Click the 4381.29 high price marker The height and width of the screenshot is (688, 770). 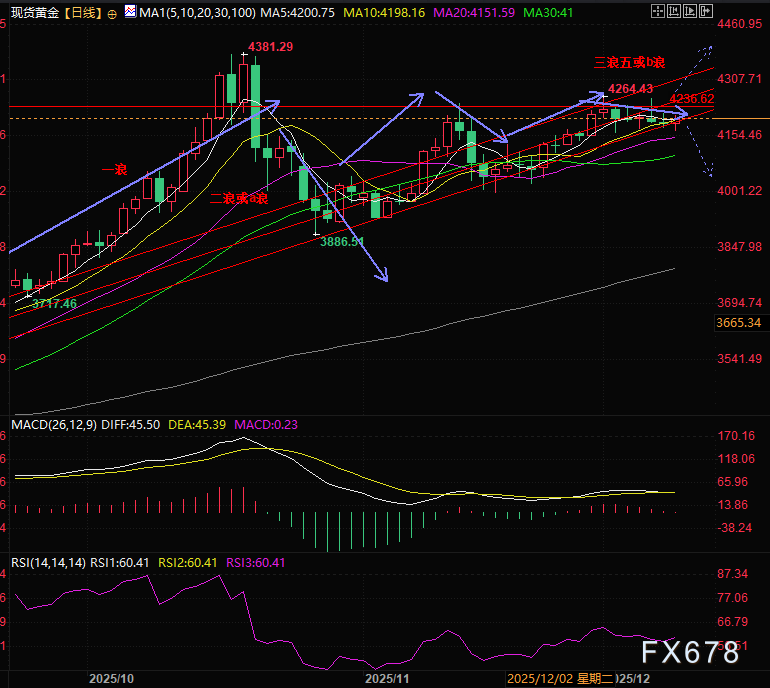click(x=270, y=46)
